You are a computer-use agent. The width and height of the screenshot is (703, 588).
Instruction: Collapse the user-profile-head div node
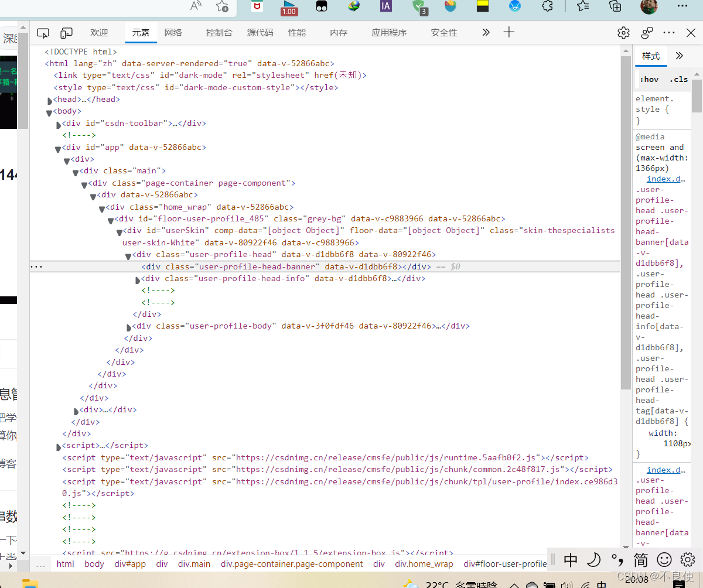tap(128, 256)
